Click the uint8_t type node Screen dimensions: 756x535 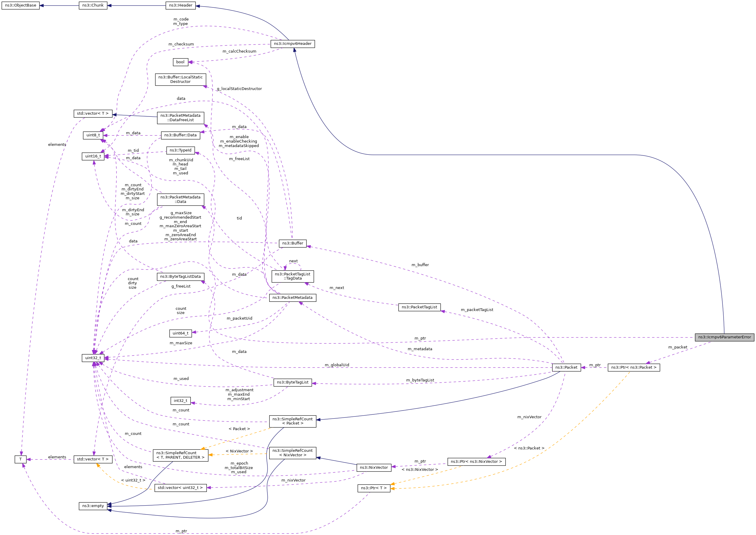[x=93, y=135]
